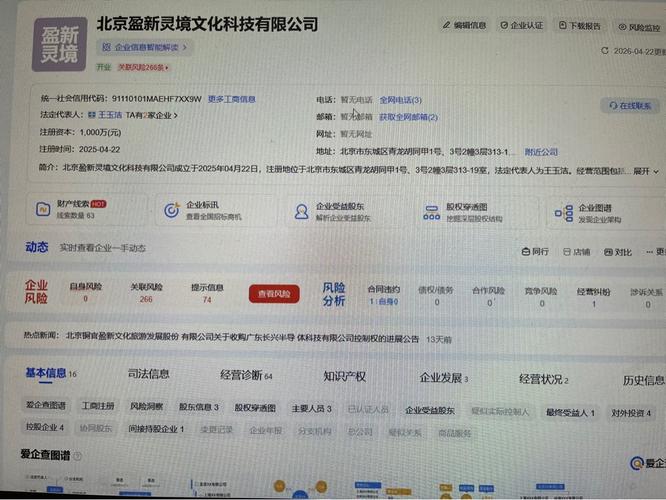Switch to 知识产权 tab
Image resolution: width=666 pixels, height=500 pixels.
click(x=344, y=376)
